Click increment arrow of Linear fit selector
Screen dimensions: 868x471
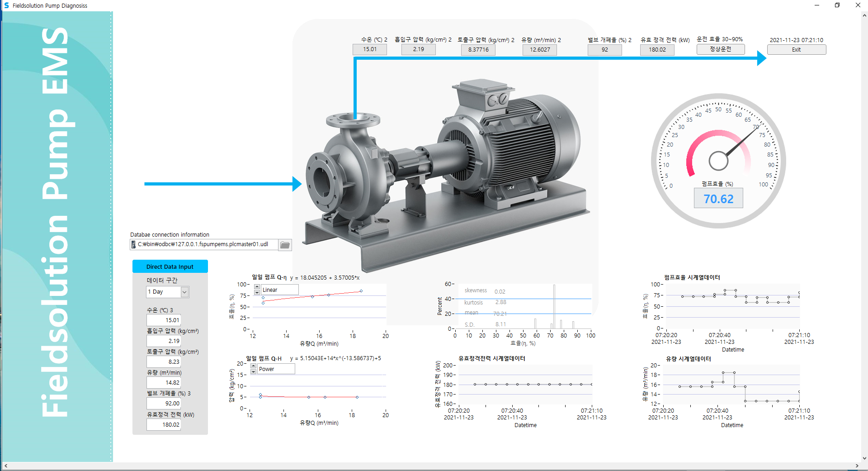tap(257, 287)
